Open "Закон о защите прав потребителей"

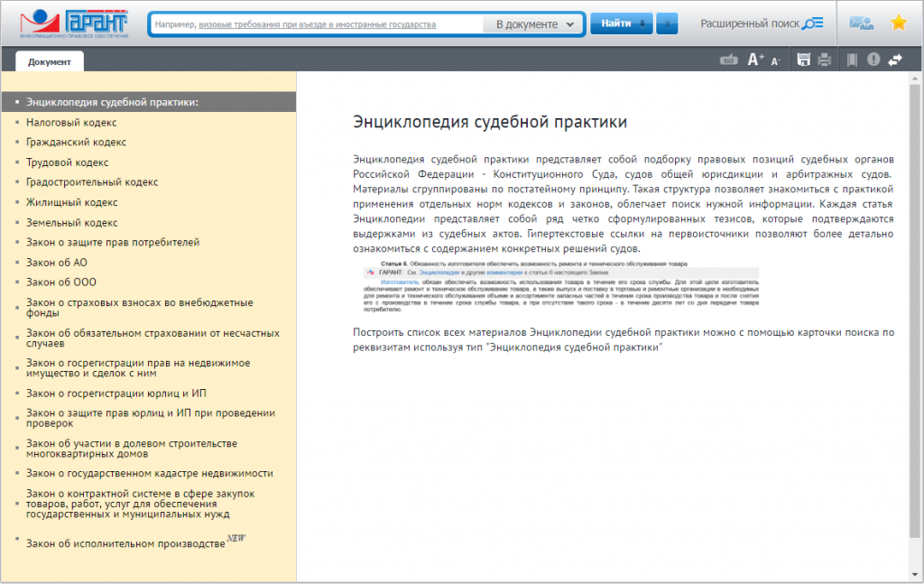[x=113, y=242]
